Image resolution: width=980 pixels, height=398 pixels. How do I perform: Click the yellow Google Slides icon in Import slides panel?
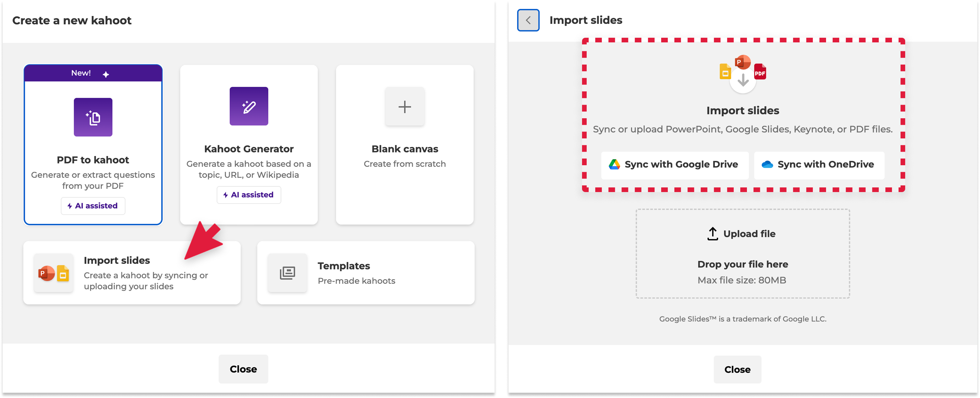click(725, 72)
